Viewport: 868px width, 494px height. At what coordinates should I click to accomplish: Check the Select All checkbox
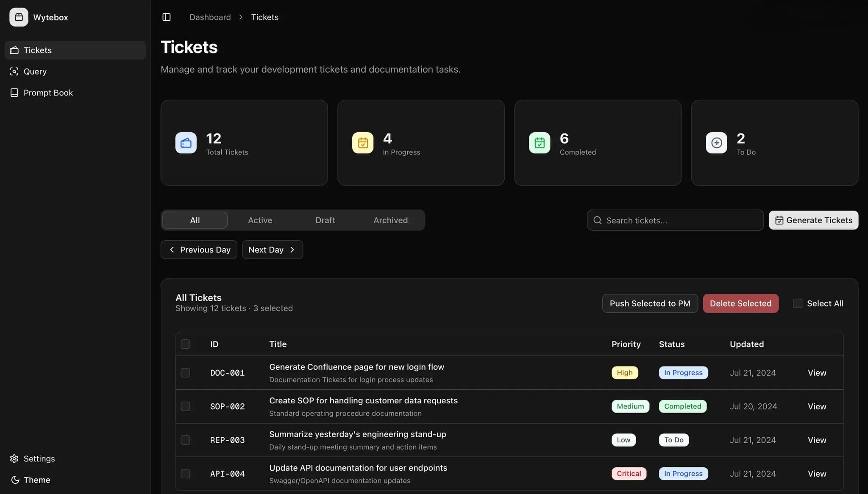798,303
